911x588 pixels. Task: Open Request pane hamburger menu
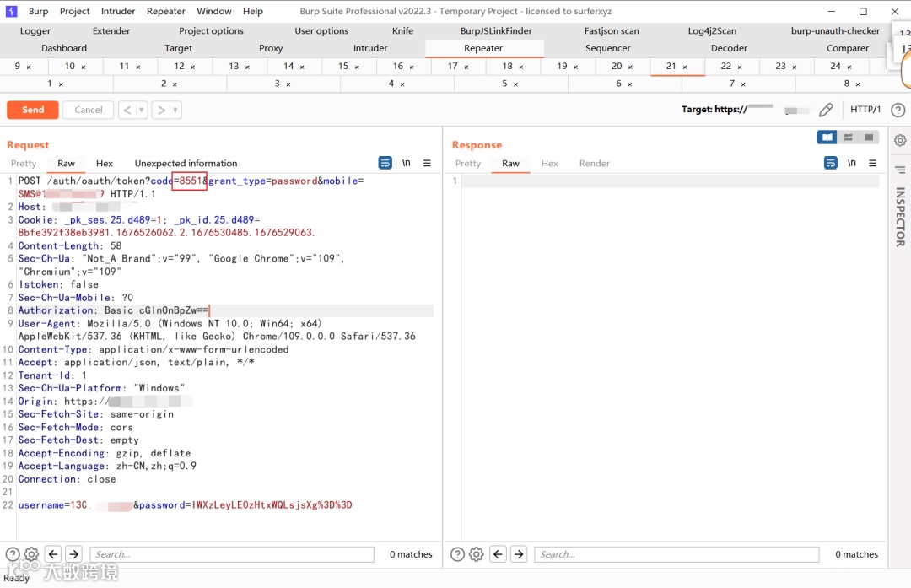427,164
